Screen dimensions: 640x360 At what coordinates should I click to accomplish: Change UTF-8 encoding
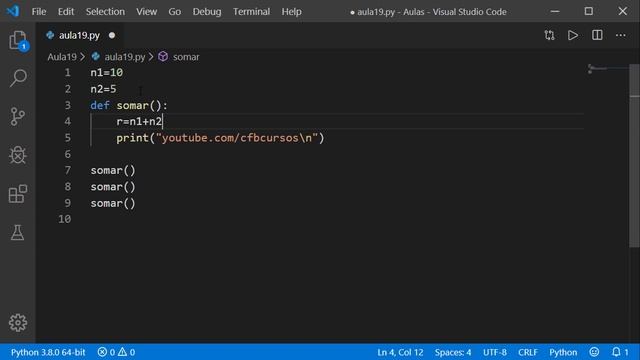coord(495,352)
